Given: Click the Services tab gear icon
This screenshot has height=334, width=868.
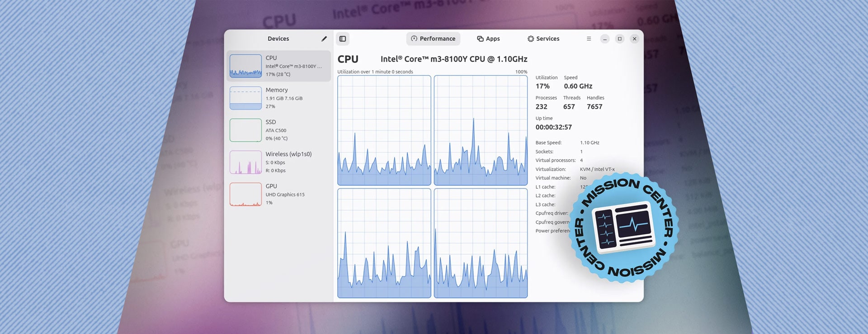Looking at the screenshot, I should tap(531, 39).
